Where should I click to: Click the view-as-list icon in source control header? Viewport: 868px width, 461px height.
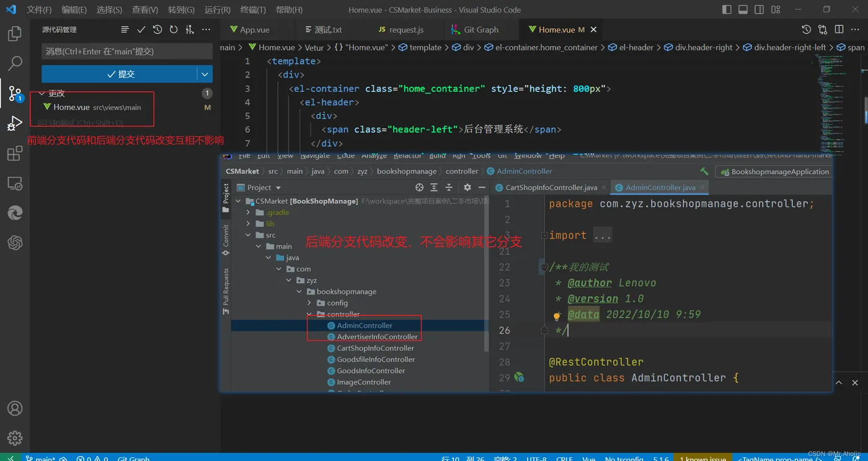[125, 30]
